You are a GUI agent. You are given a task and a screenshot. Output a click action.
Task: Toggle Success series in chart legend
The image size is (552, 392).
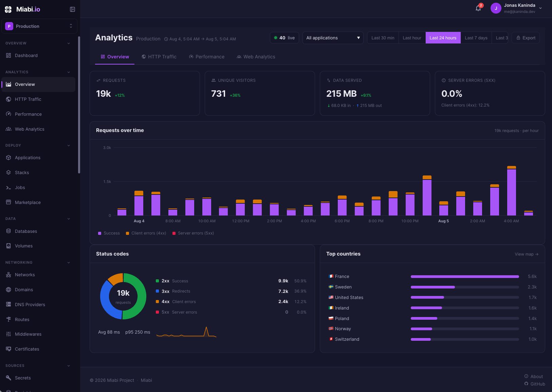[x=109, y=233]
